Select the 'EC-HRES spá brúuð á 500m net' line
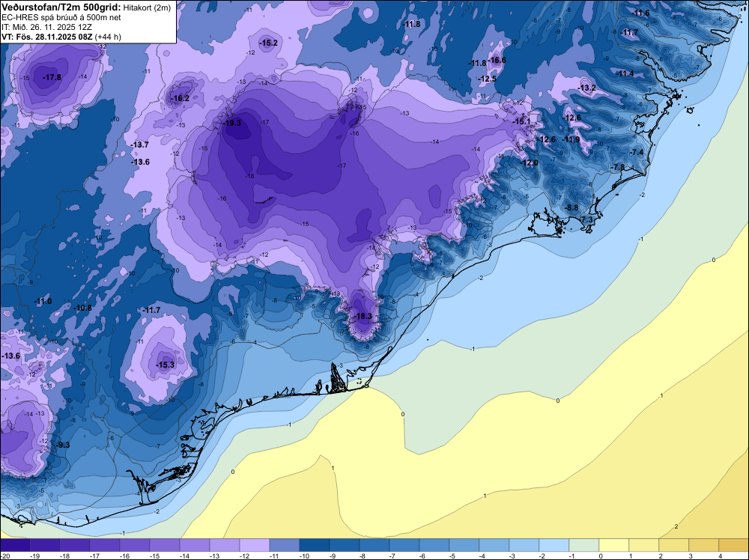Screen dimensions: 749x560 [x=61, y=17]
